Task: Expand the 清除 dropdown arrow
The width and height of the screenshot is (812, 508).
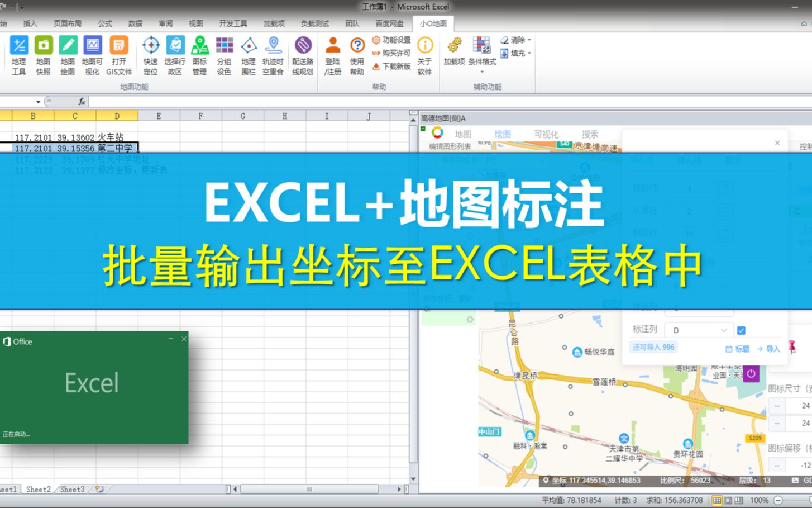Action: [x=529, y=40]
